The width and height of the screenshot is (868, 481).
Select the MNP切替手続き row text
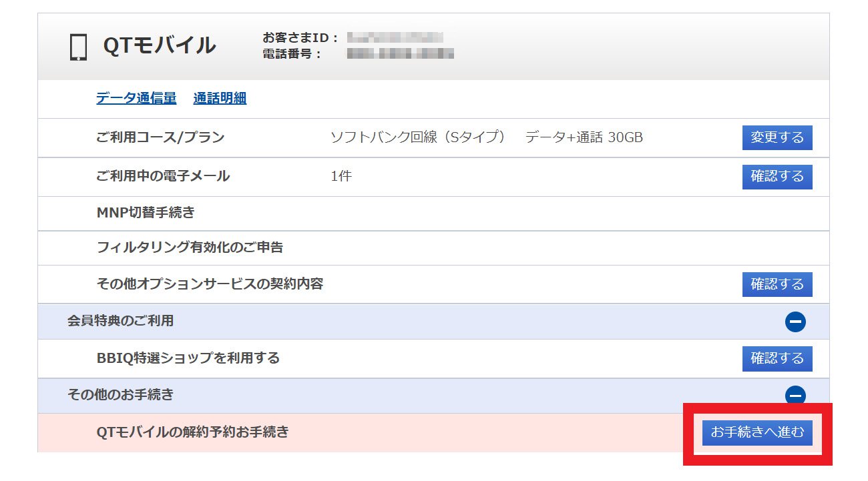point(146,213)
